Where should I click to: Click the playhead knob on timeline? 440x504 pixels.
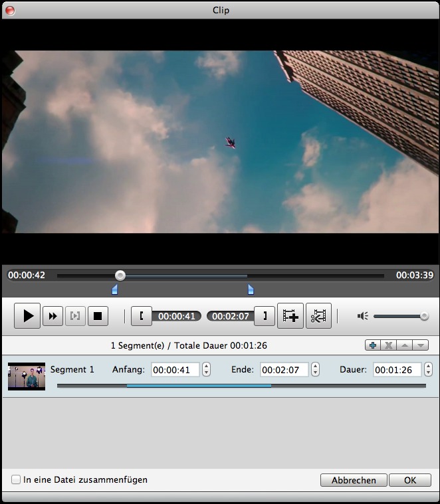click(120, 276)
